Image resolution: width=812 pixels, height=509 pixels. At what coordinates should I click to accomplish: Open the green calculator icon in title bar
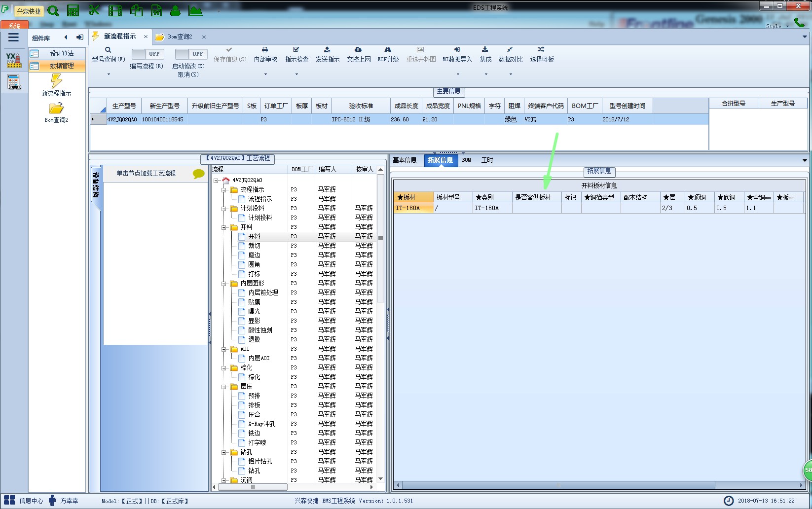pos(73,10)
